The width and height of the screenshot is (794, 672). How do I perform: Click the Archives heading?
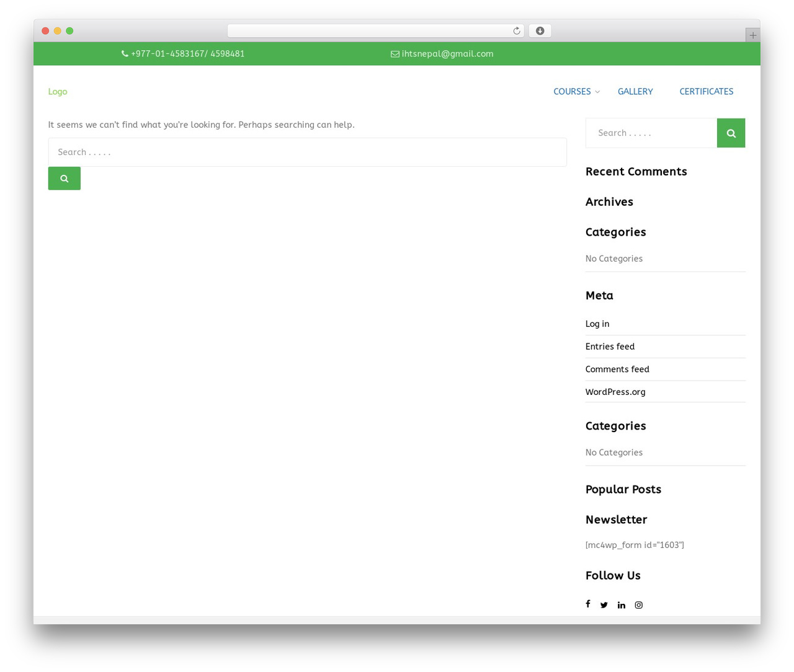[609, 202]
